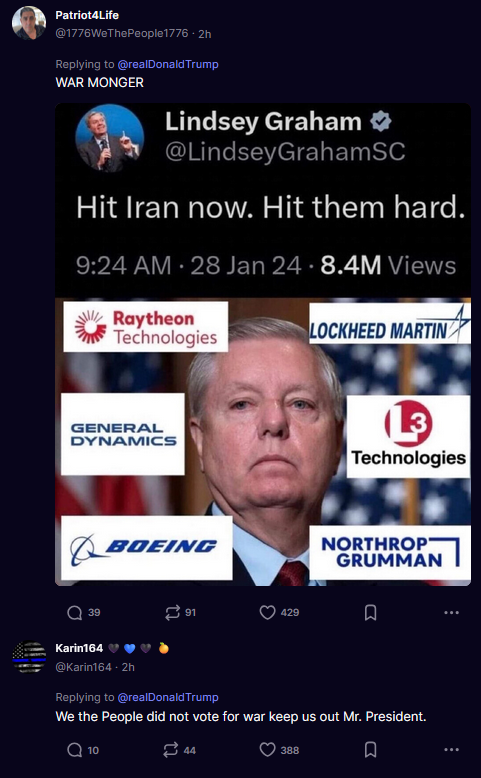Open Patriot4Life's profile avatar

[29, 23]
